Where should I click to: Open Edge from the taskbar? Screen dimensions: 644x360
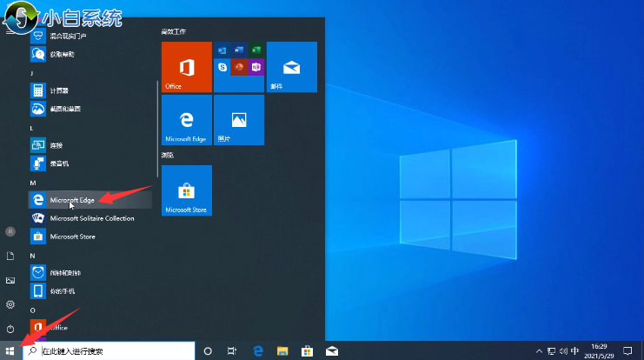[258, 351]
